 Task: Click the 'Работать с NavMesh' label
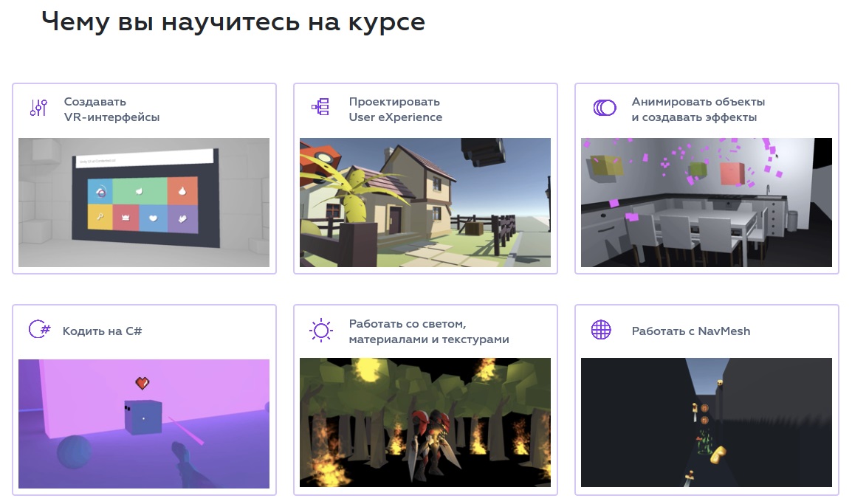690,331
